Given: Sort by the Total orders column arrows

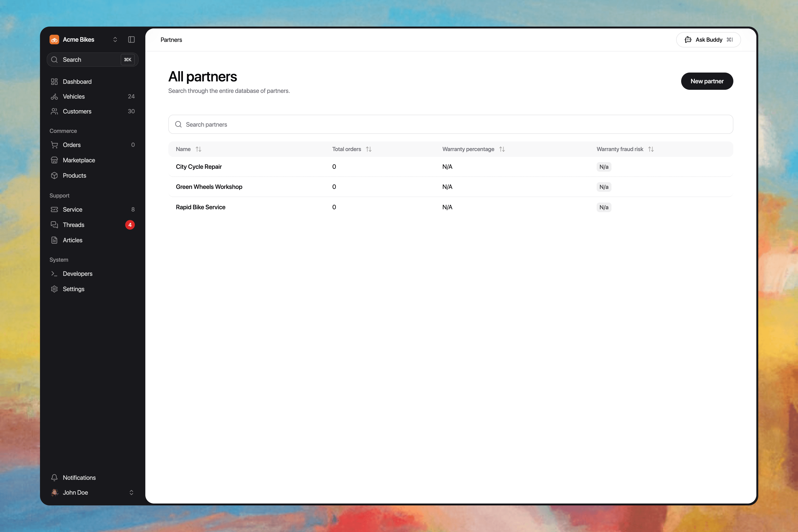Looking at the screenshot, I should tap(369, 149).
